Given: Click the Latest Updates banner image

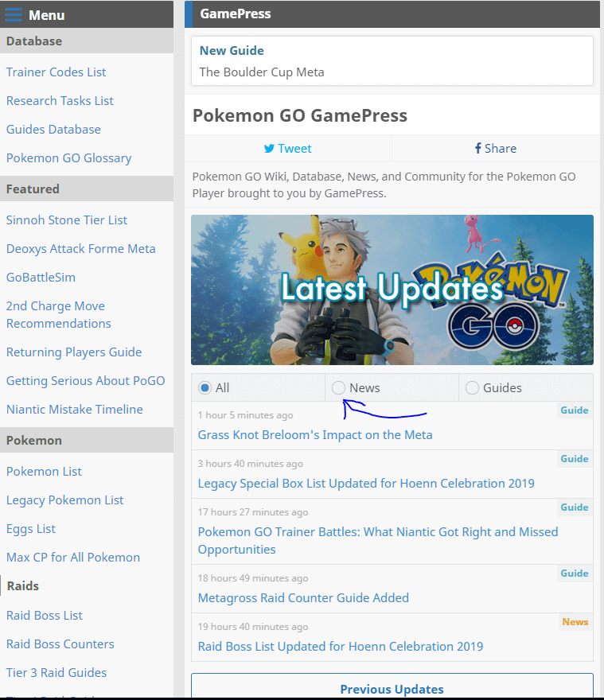Looking at the screenshot, I should pos(392,290).
